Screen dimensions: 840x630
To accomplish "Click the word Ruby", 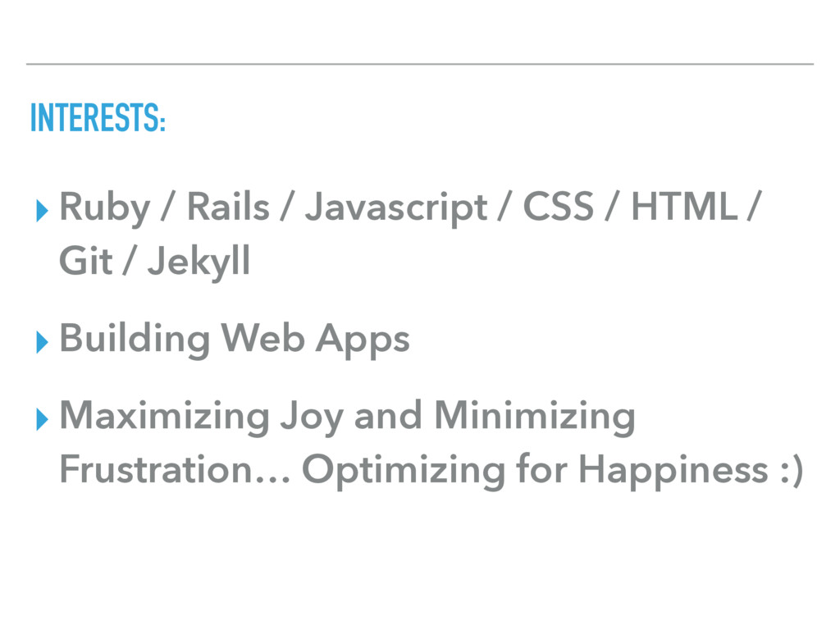I will [104, 208].
